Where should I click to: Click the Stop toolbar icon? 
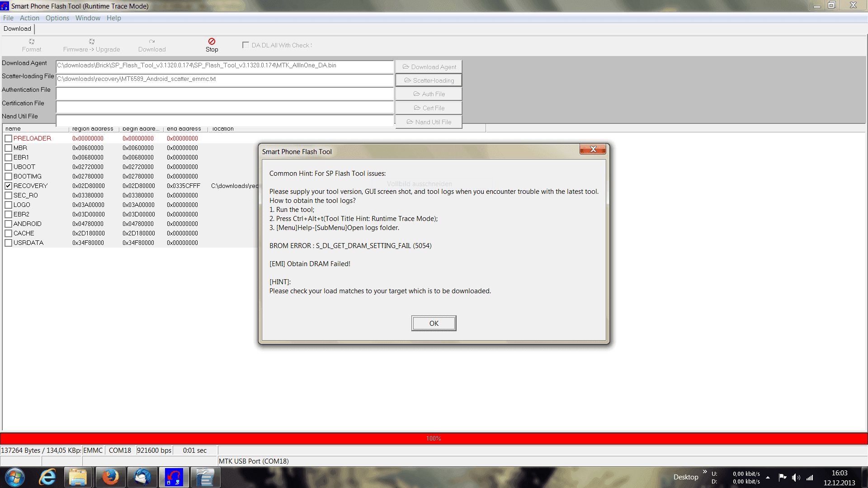212,41
